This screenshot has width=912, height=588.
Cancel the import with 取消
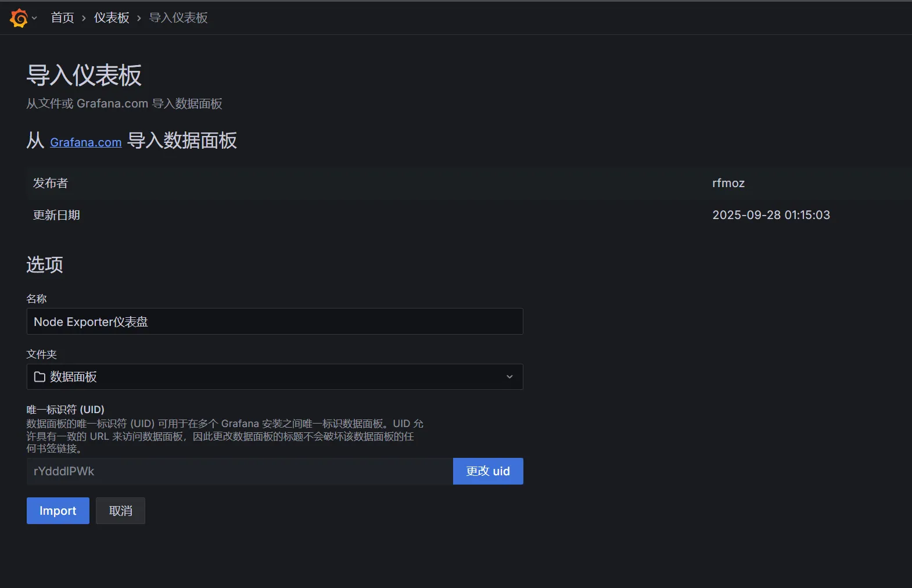click(x=120, y=511)
